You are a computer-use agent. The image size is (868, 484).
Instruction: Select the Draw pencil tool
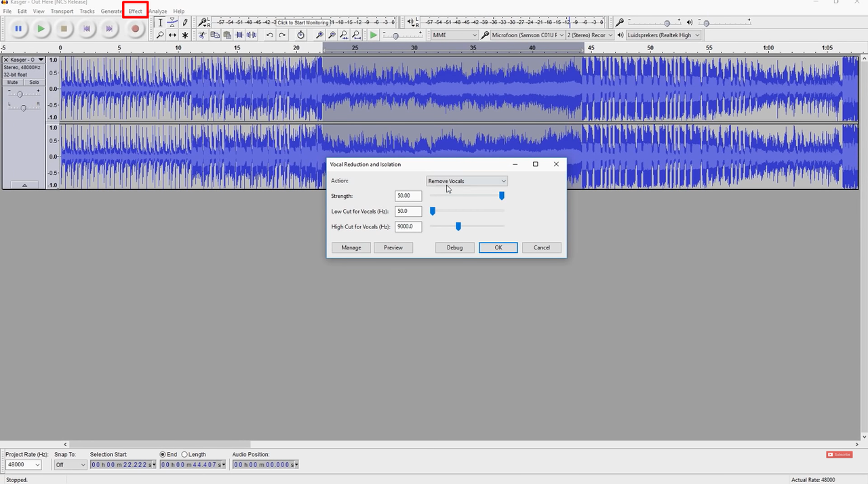[185, 22]
